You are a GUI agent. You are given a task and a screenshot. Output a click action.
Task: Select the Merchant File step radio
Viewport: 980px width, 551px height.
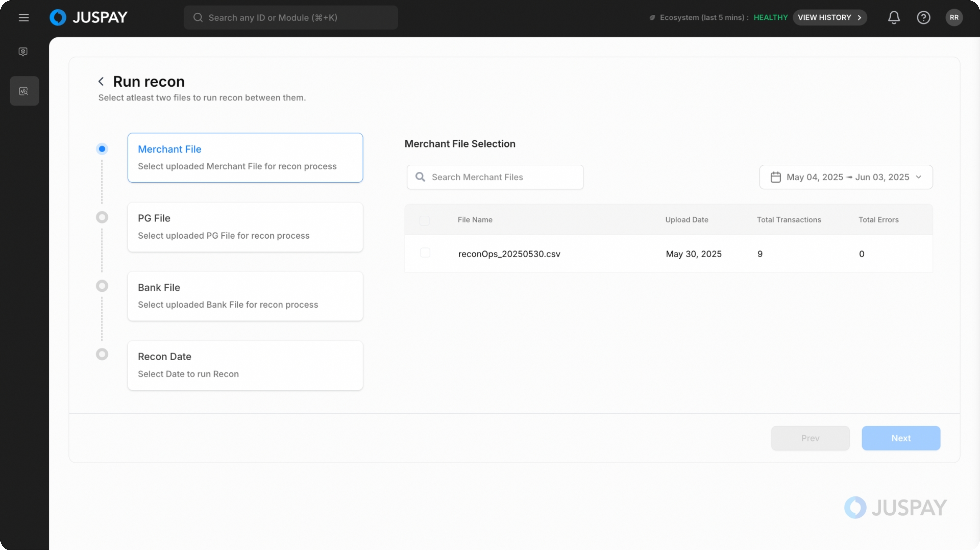102,149
